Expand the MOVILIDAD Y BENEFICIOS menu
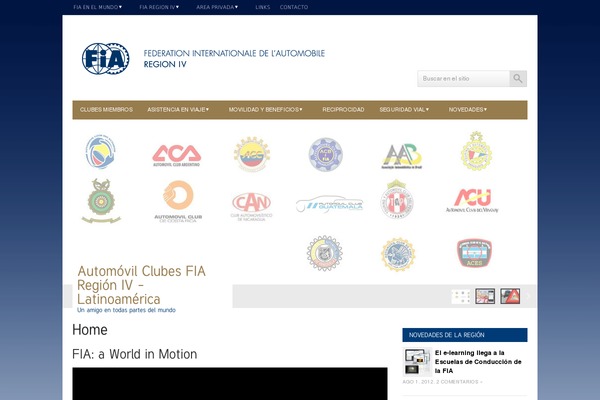This screenshot has width=600, height=400. (266, 109)
